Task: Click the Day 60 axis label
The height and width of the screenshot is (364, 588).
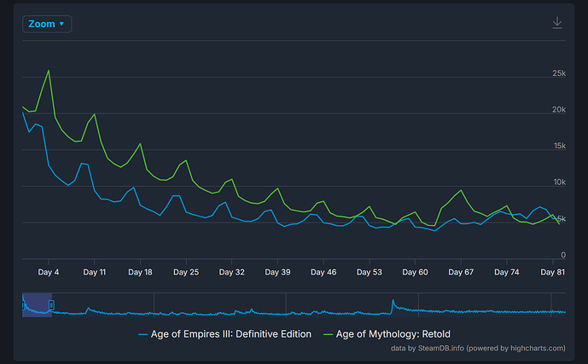Action: tap(415, 272)
